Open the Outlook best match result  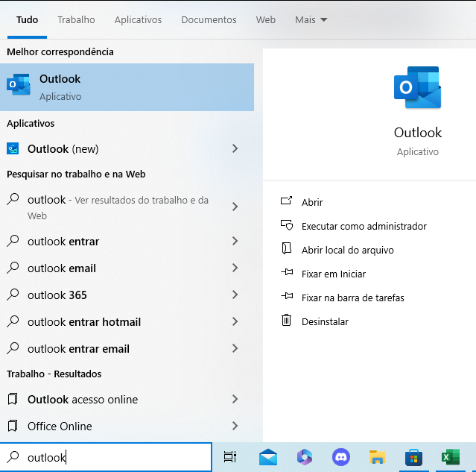(127, 87)
